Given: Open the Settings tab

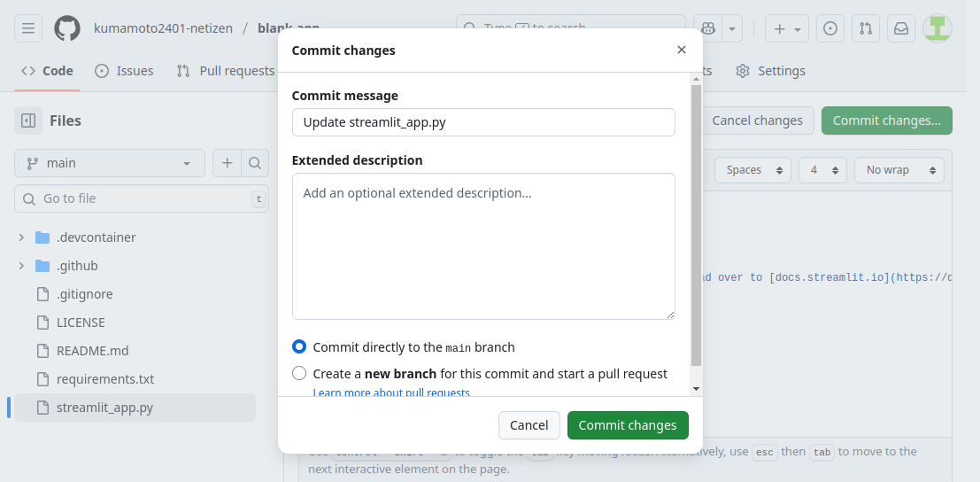Looking at the screenshot, I should (770, 71).
